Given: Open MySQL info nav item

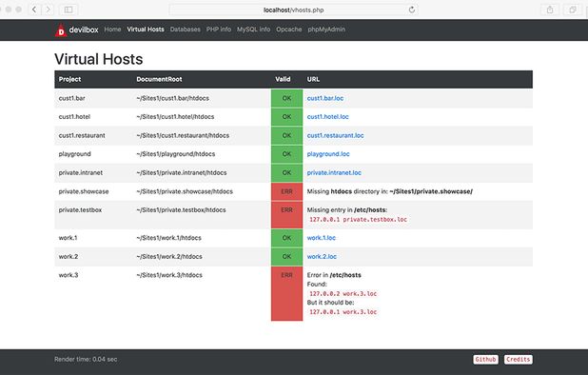Looking at the screenshot, I should click(x=253, y=30).
